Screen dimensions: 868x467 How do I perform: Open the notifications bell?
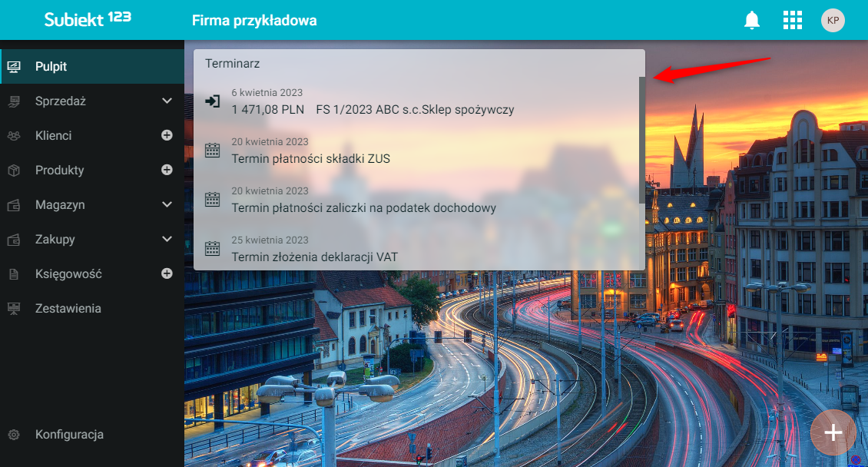point(752,21)
